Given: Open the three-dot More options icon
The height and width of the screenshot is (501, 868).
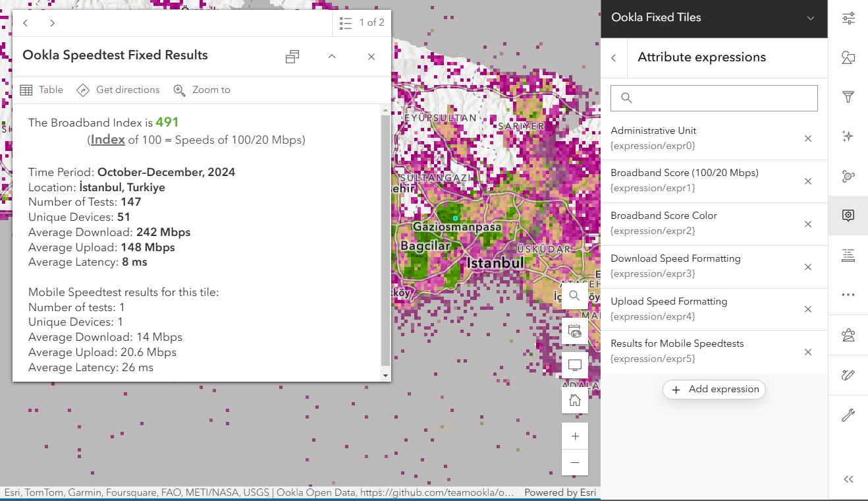Looking at the screenshot, I should (848, 295).
